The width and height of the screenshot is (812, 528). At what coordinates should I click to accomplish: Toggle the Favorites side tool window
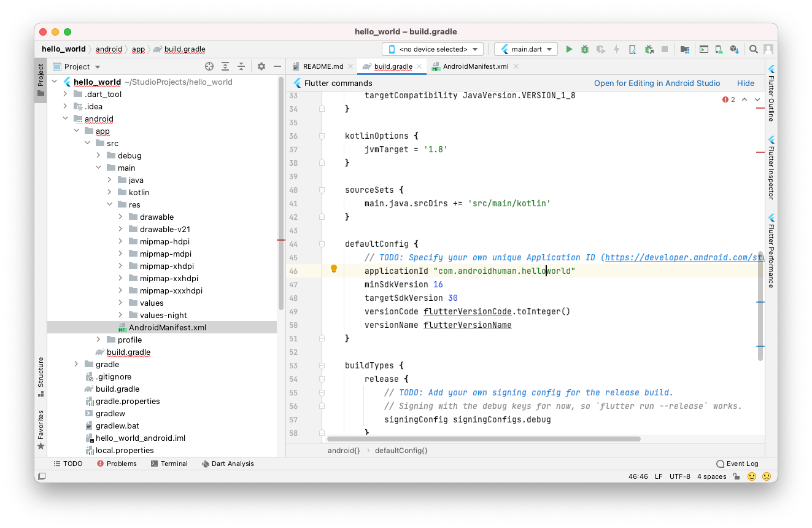[41, 430]
